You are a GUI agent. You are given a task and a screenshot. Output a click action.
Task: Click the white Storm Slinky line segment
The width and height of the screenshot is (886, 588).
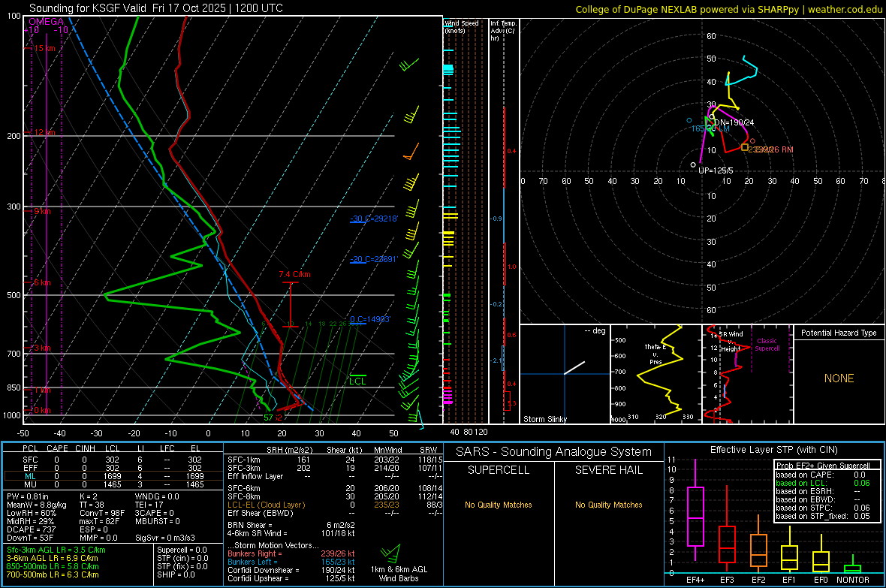point(574,367)
